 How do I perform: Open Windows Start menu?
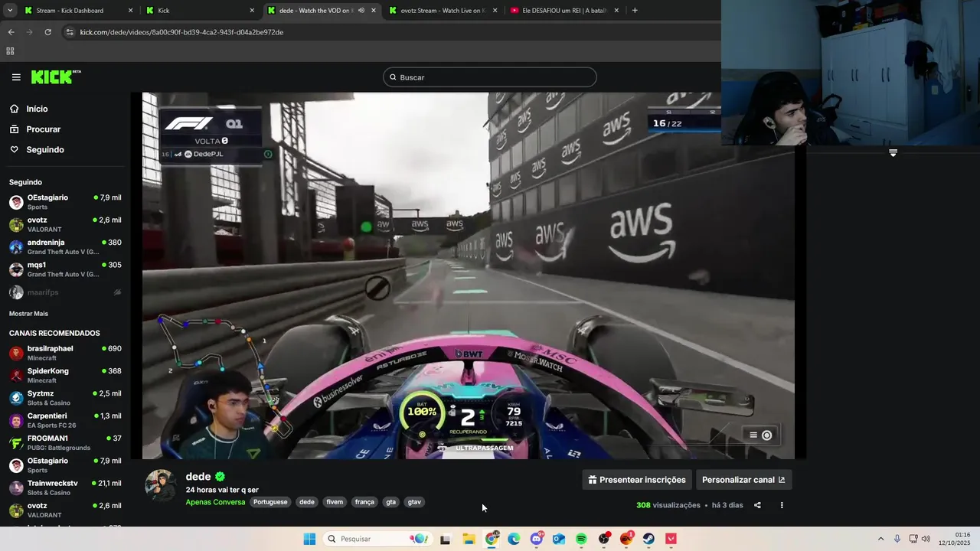(309, 539)
